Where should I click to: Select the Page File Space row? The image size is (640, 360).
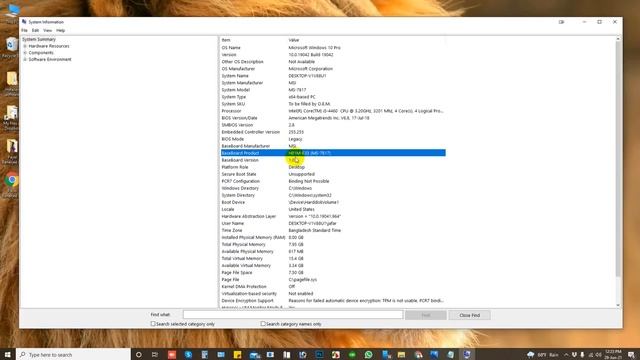click(x=333, y=273)
